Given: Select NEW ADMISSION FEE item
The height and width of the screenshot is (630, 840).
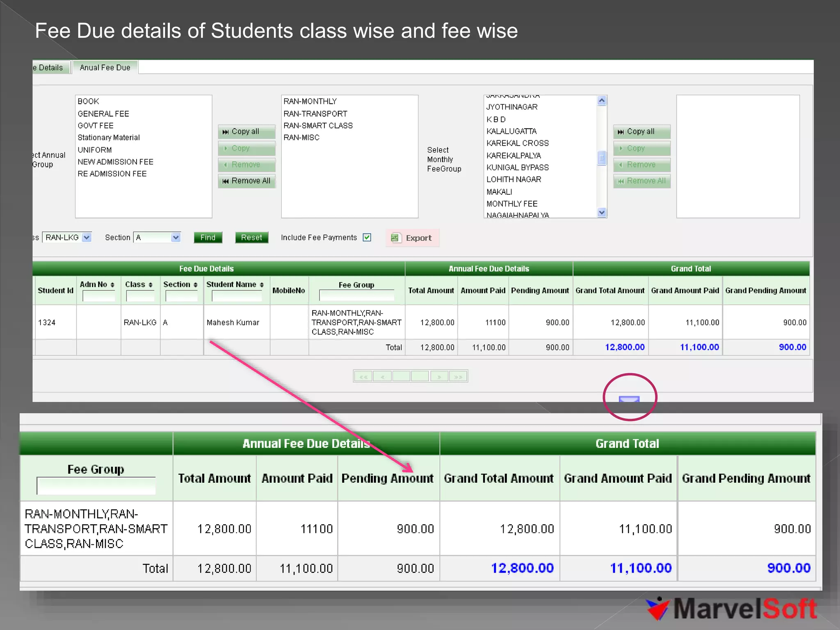Looking at the screenshot, I should tap(115, 162).
